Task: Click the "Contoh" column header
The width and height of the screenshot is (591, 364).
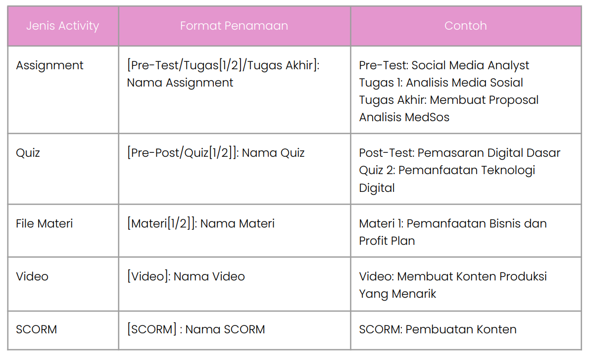Action: click(x=465, y=26)
